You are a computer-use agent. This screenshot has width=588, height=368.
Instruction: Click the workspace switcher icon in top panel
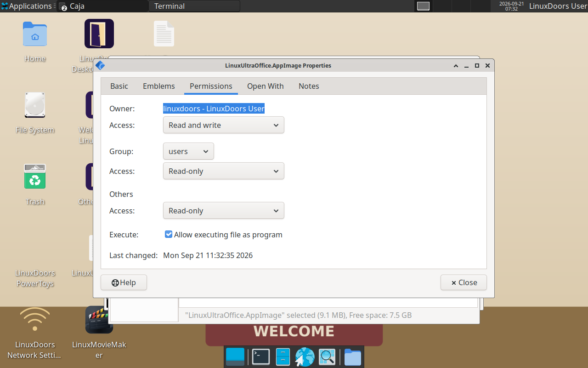[423, 6]
